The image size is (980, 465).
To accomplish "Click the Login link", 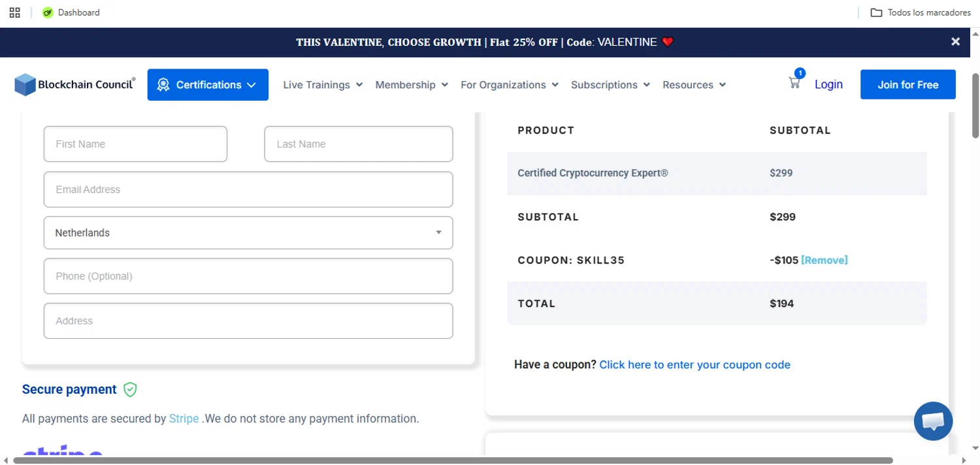I will pyautogui.click(x=828, y=84).
